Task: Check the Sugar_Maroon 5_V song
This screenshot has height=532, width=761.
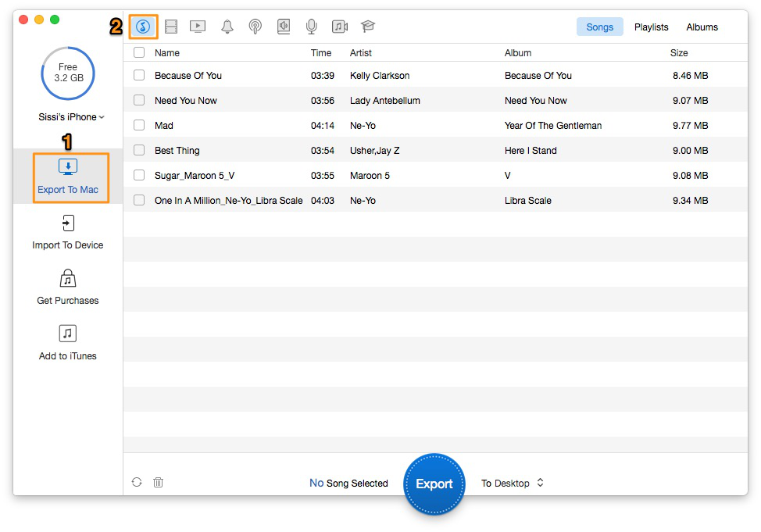Action: [x=139, y=175]
